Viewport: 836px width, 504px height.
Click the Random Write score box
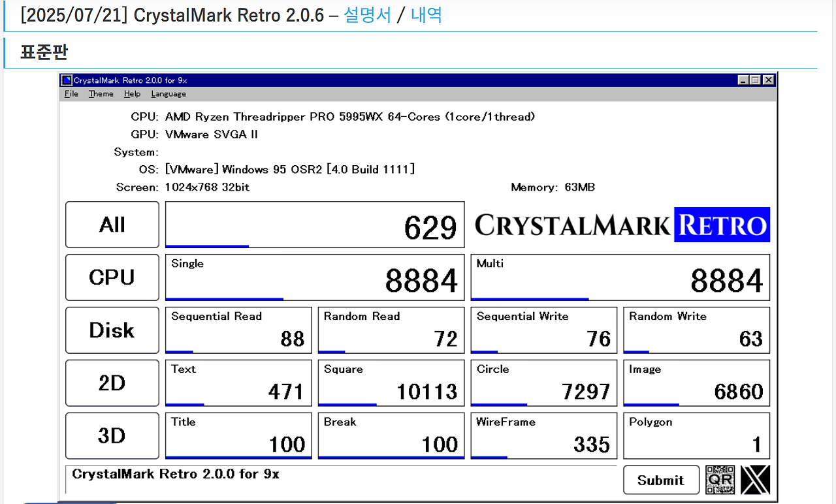pyautogui.click(x=697, y=330)
